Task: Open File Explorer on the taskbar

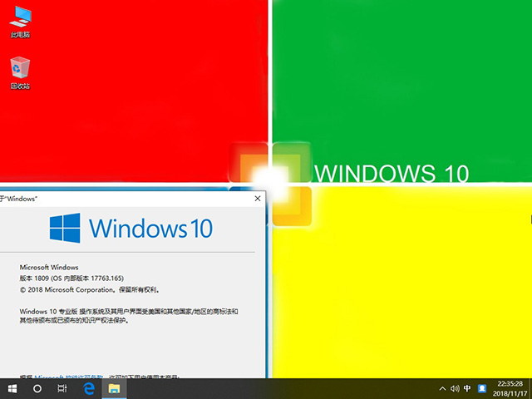Action: [115, 388]
